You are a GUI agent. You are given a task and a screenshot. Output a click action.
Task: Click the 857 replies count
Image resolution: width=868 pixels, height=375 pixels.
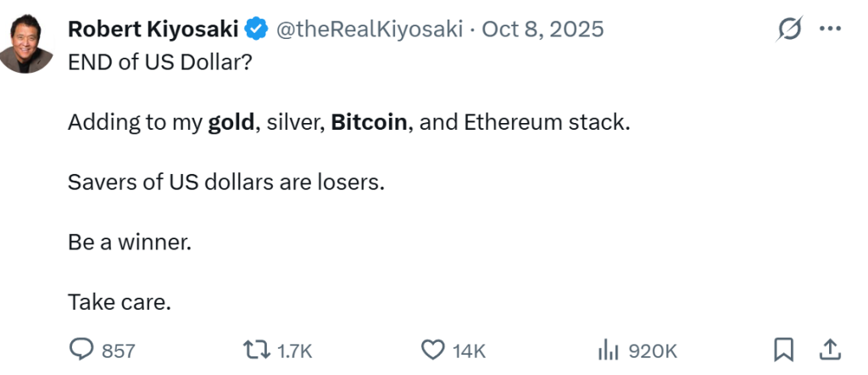[x=119, y=350]
